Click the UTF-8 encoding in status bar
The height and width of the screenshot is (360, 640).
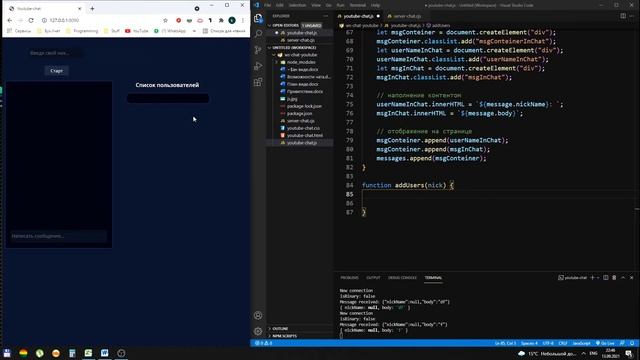(x=548, y=343)
